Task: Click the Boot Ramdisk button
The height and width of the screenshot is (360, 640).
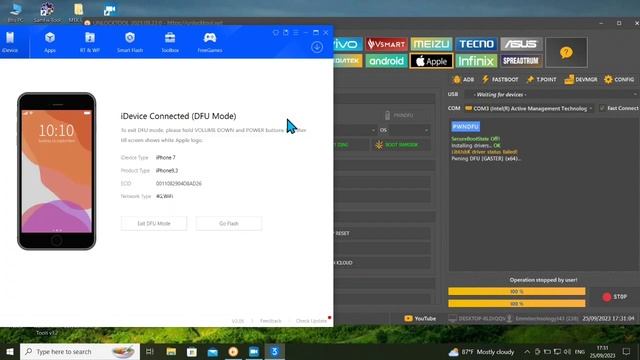Action: (401, 144)
